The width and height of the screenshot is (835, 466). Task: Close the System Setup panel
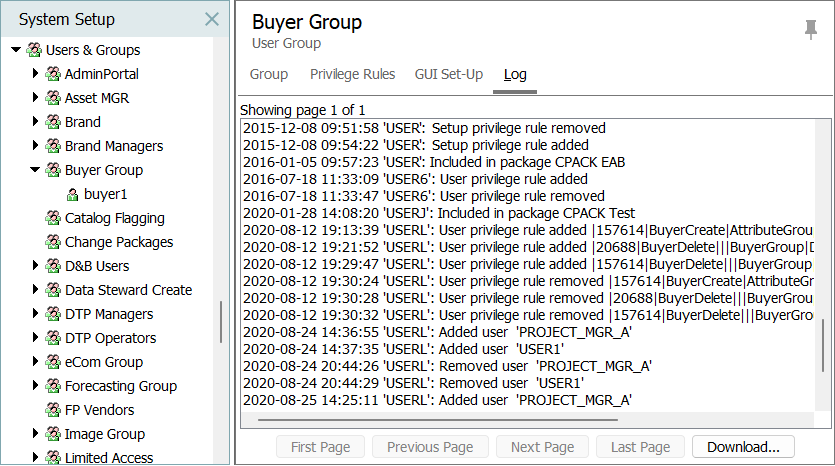(212, 19)
